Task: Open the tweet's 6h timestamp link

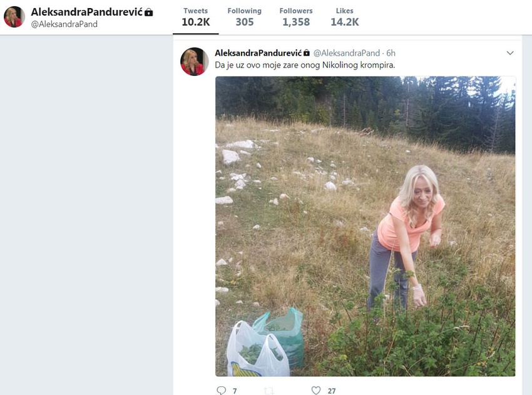Action: [391, 53]
